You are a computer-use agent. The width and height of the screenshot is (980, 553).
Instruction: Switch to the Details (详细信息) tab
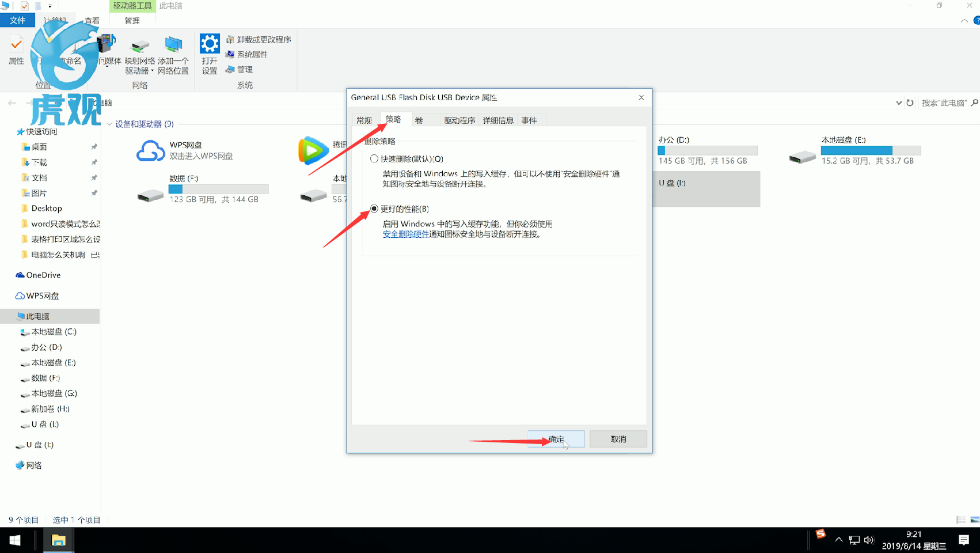click(498, 120)
